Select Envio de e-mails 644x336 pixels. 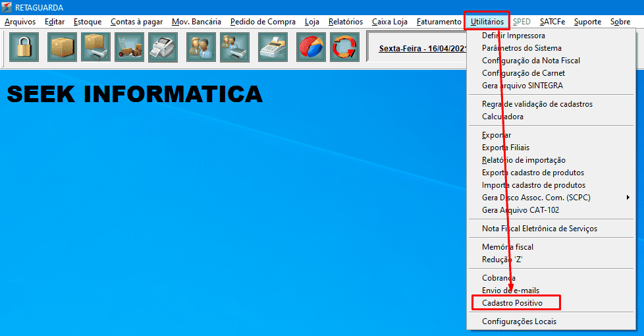click(x=551, y=291)
